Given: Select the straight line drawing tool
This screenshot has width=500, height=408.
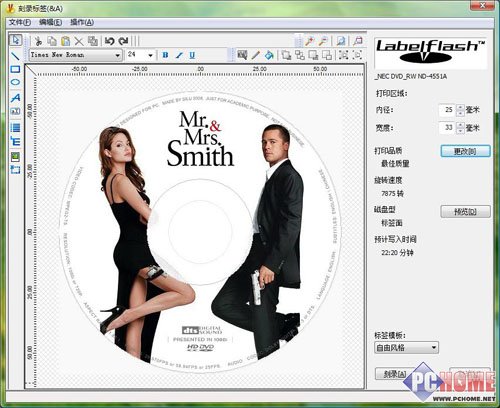Looking at the screenshot, I should point(15,56).
